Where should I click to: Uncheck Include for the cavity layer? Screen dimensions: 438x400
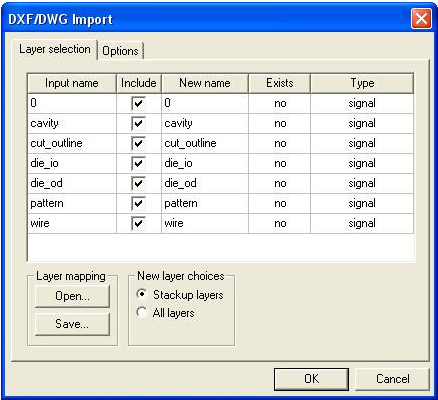[138, 124]
